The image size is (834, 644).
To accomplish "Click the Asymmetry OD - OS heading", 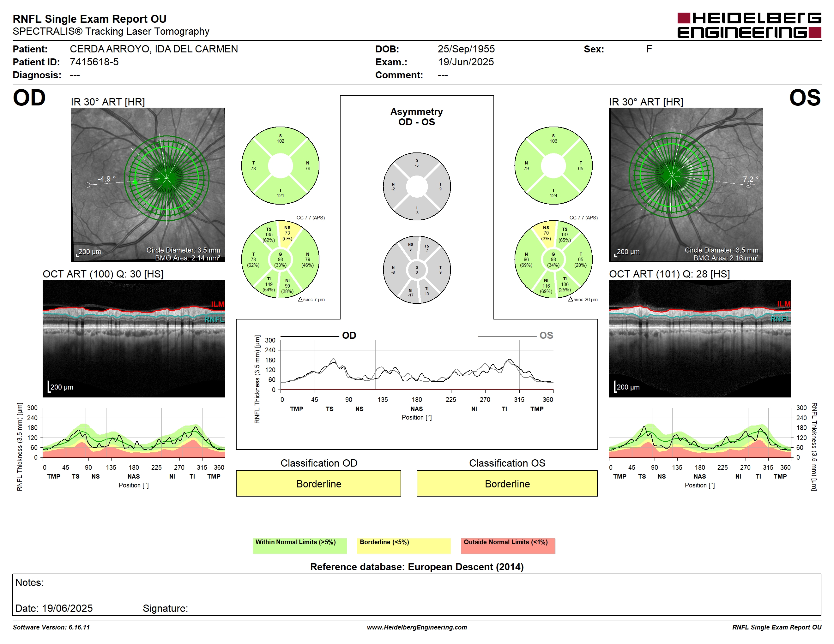I will point(417,117).
